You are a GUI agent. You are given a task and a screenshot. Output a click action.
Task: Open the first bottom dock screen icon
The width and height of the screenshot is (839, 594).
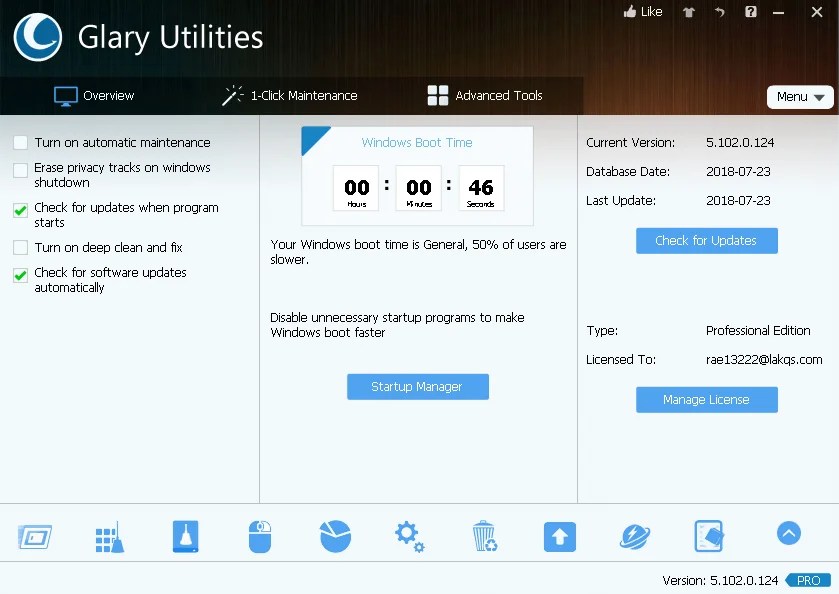pos(35,536)
